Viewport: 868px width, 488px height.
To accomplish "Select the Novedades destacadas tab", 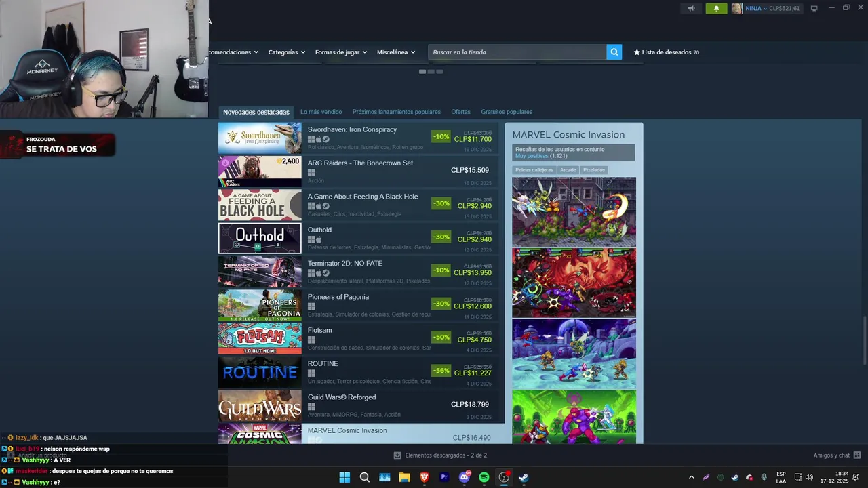I will [x=256, y=112].
